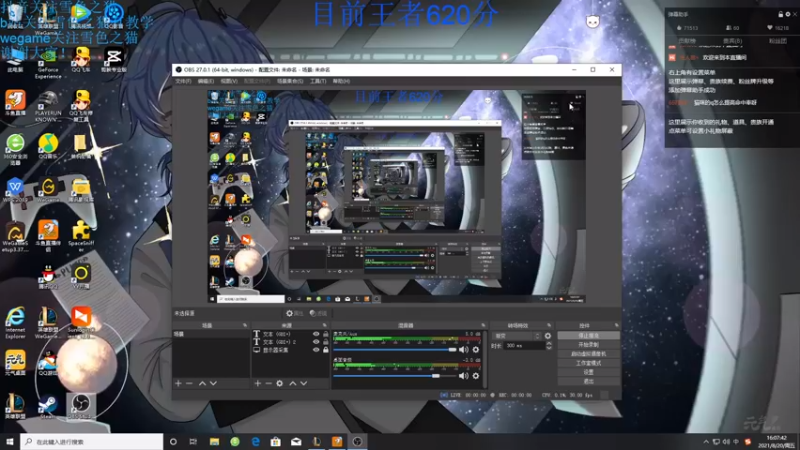Open the transition type dropdown
Viewport: 800px width, 450px height.
517,336
